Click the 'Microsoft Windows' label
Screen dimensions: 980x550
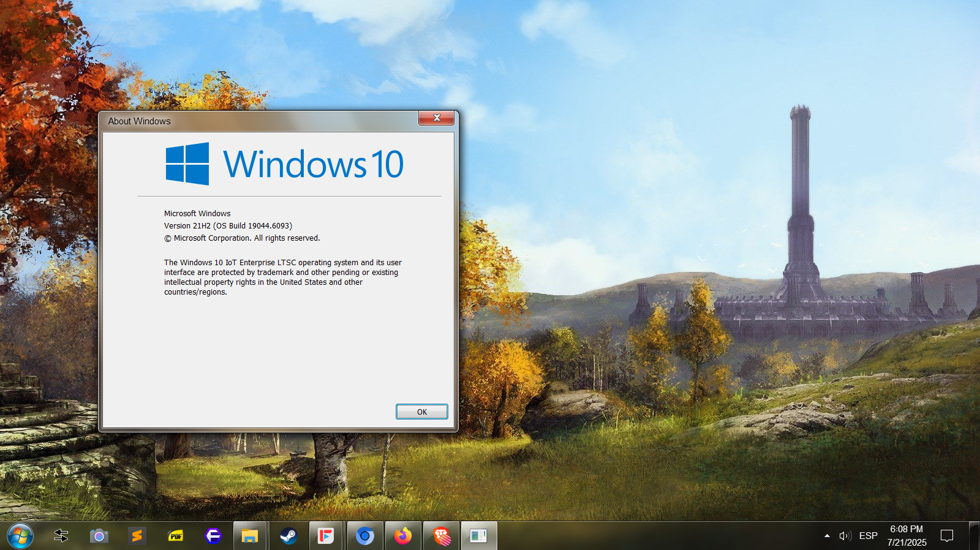[x=197, y=213]
